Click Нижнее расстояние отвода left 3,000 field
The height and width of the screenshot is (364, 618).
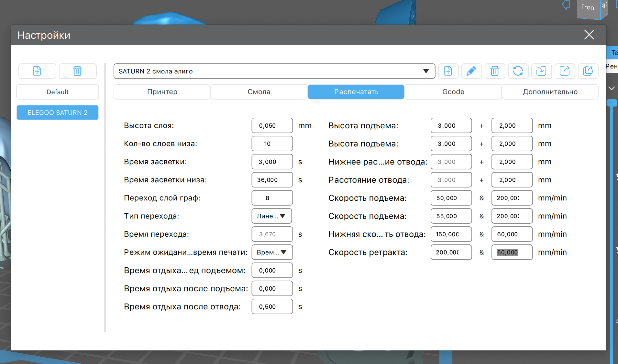pos(451,162)
